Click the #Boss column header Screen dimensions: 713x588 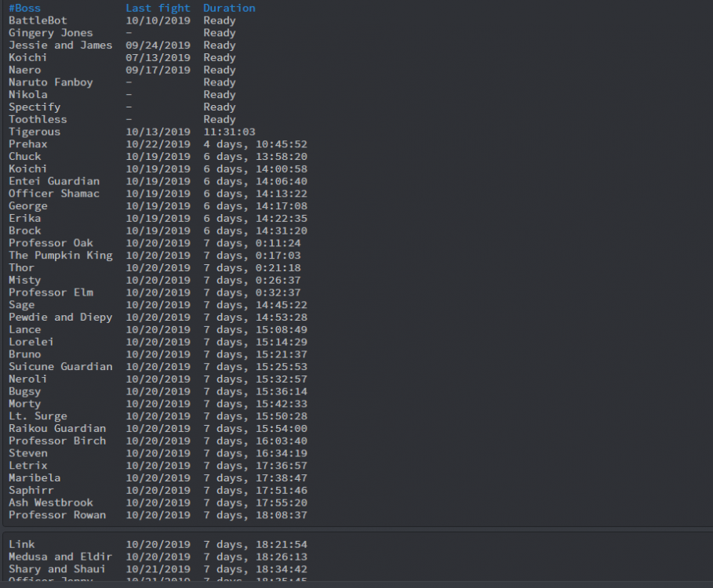[x=24, y=8]
